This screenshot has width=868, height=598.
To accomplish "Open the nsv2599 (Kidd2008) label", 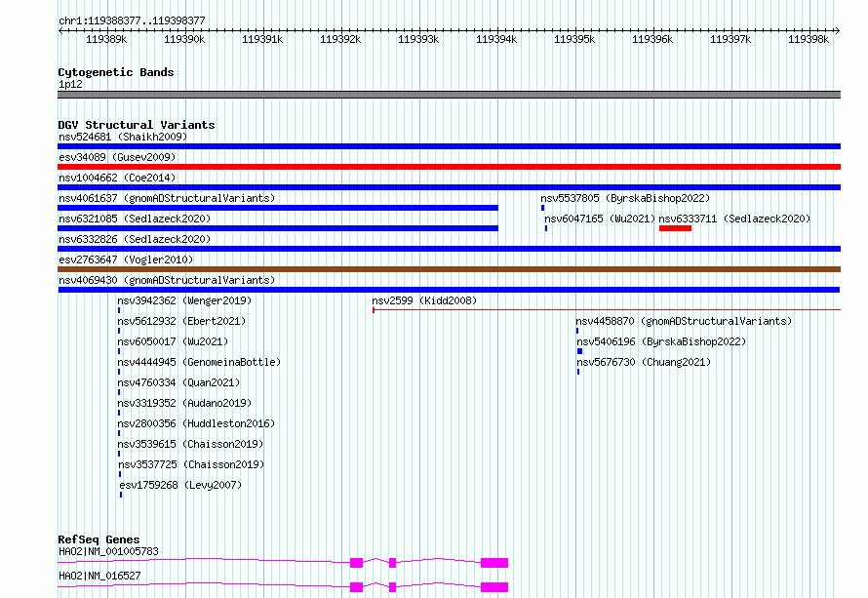I will pos(424,300).
